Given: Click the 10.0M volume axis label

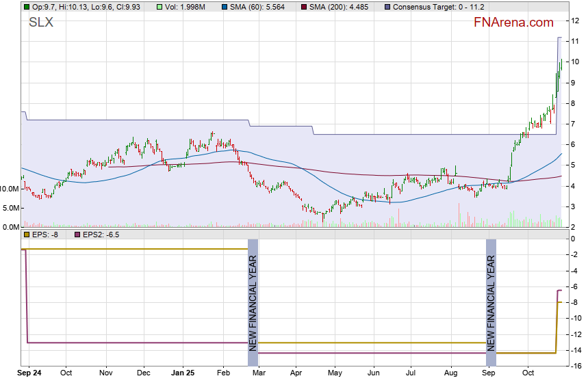Looking at the screenshot, I should pyautogui.click(x=10, y=189).
